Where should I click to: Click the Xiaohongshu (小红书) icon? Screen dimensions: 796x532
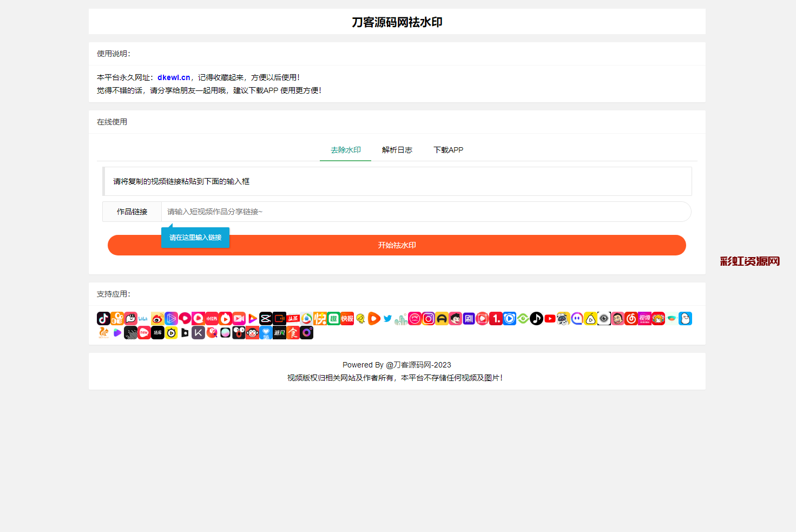point(212,319)
